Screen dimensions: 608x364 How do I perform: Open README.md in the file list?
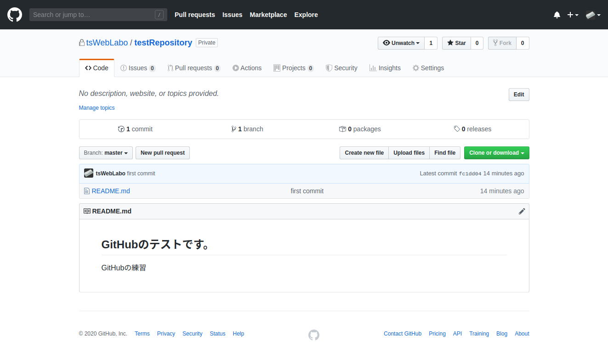pos(111,191)
